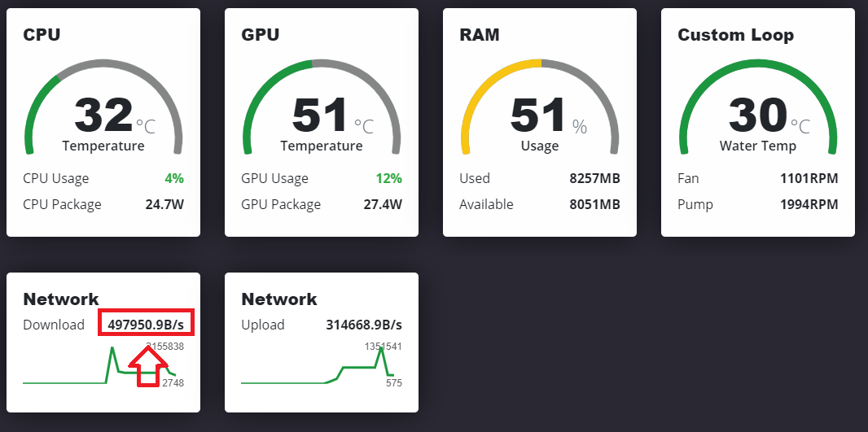The height and width of the screenshot is (432, 868).
Task: Click the green 4% CPU Usage value
Action: pyautogui.click(x=173, y=179)
